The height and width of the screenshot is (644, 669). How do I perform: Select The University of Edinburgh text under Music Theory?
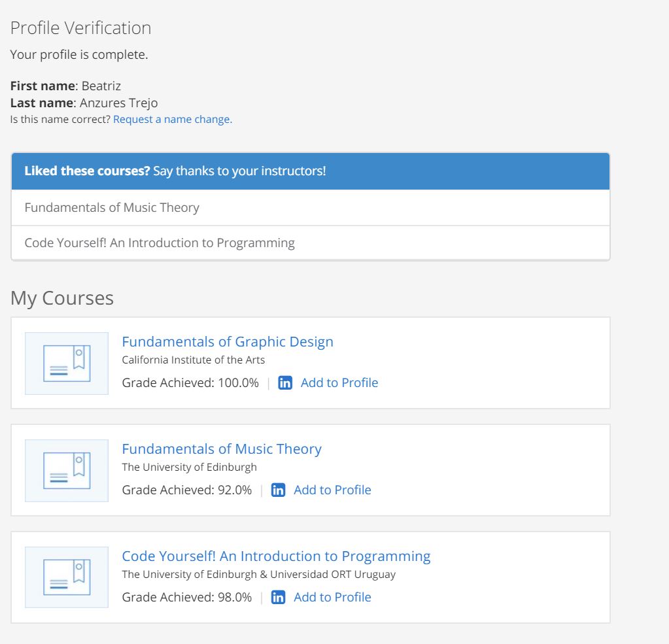click(x=190, y=467)
